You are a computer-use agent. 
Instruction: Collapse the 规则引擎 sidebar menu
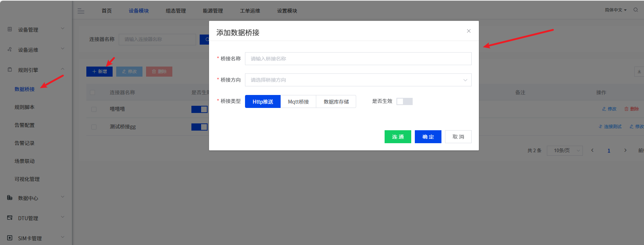coord(63,69)
